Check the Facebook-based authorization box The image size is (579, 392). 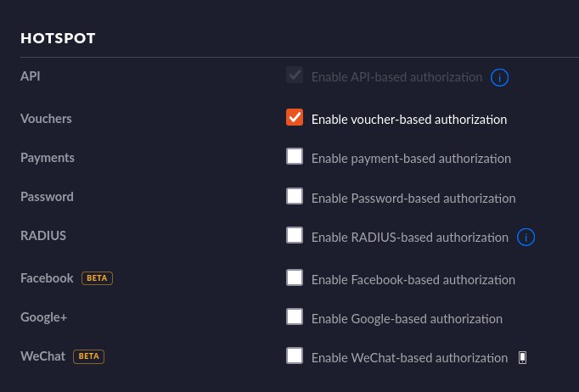[295, 277]
